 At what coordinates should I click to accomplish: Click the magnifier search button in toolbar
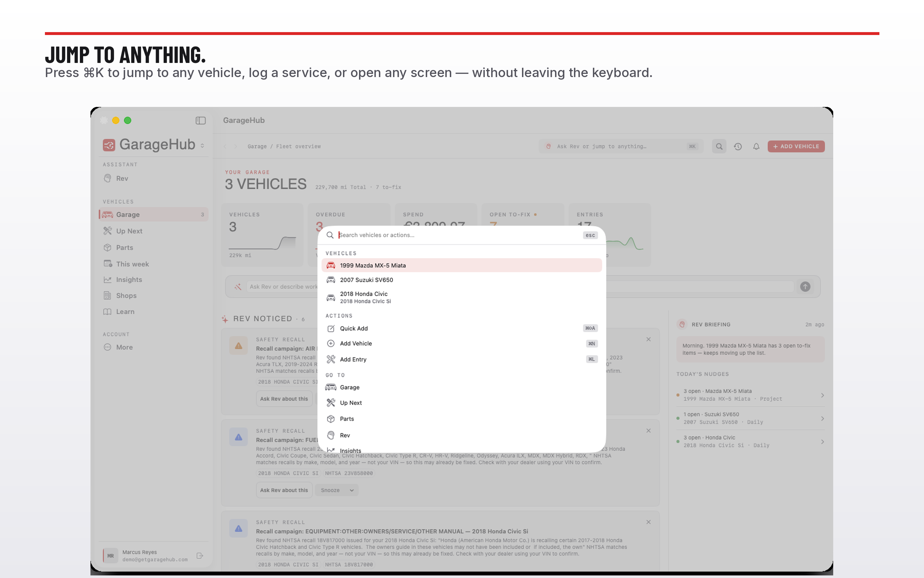tap(719, 146)
